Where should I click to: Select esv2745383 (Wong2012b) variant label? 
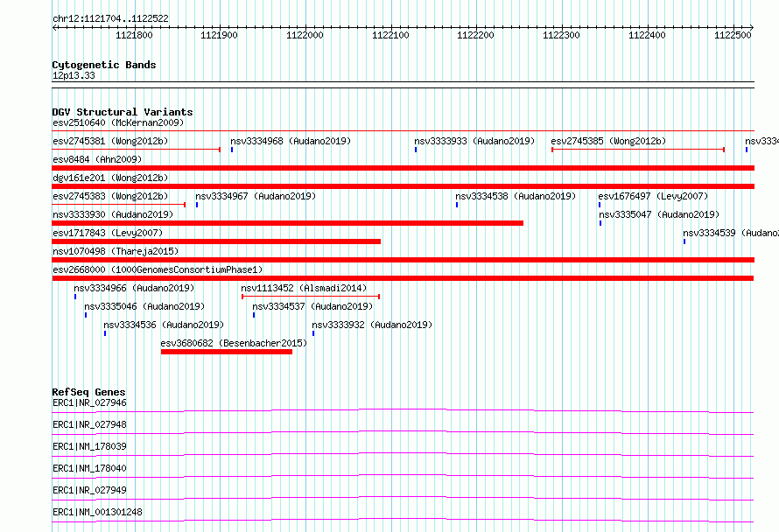[110, 196]
